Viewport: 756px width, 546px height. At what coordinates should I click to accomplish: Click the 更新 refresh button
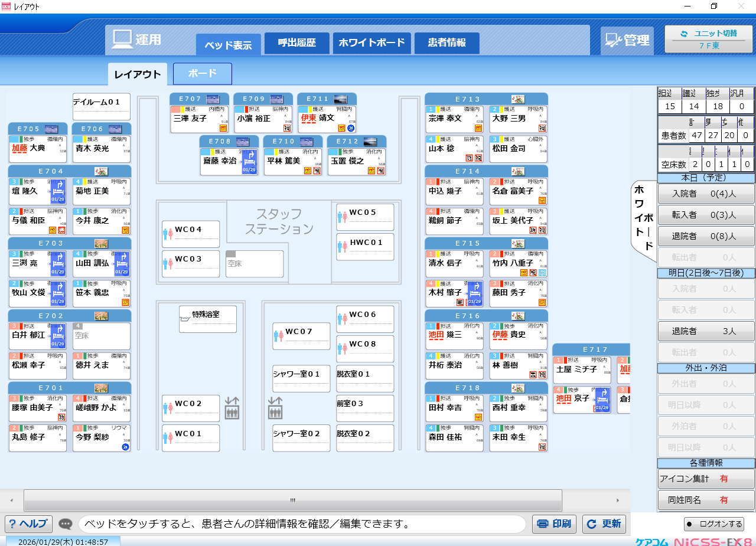pyautogui.click(x=604, y=524)
